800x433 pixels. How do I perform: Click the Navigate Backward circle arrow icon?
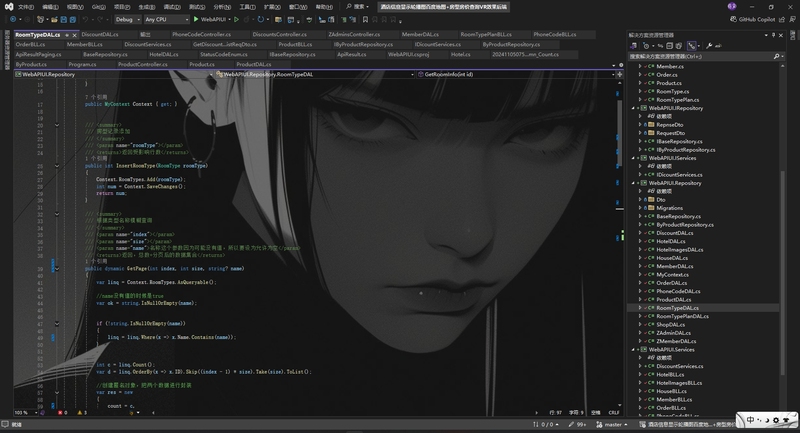(13, 19)
